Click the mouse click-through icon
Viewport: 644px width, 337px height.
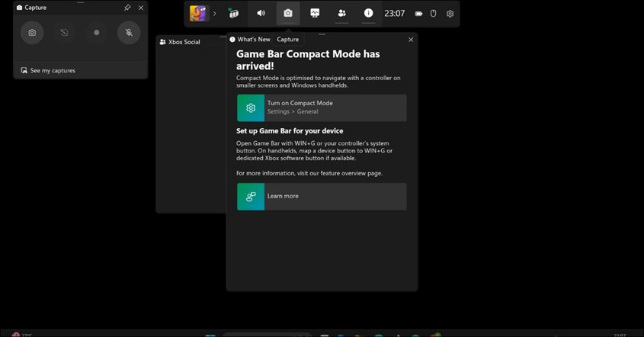point(434,14)
